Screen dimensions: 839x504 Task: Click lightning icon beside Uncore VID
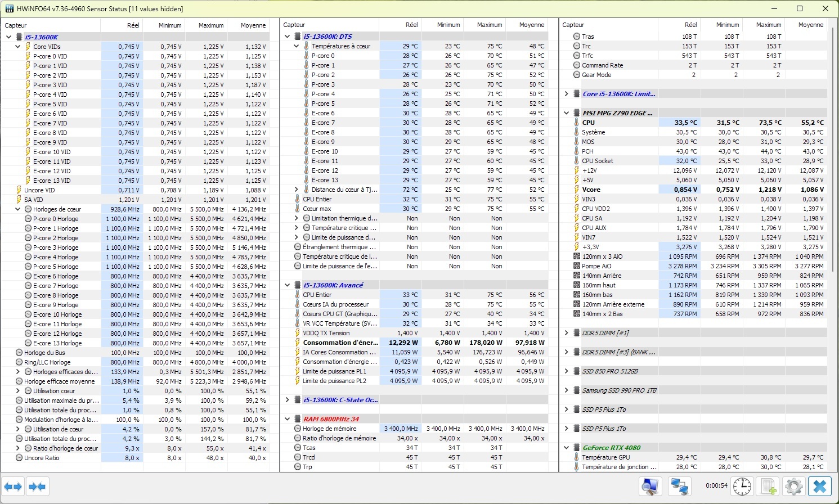[x=19, y=190]
